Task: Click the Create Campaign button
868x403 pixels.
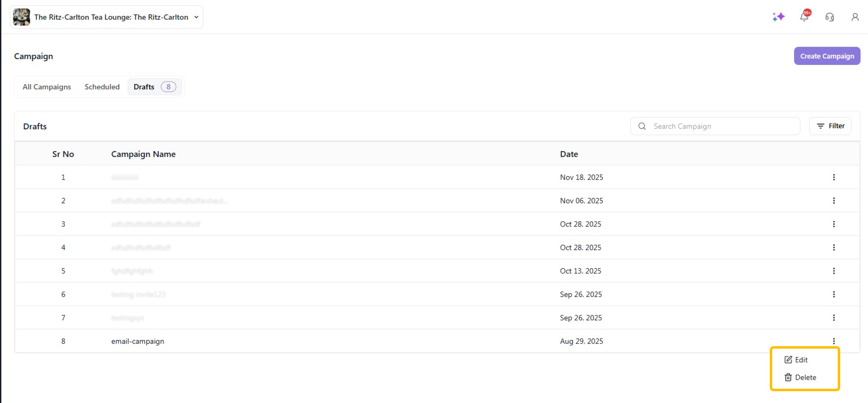Action: click(826, 56)
